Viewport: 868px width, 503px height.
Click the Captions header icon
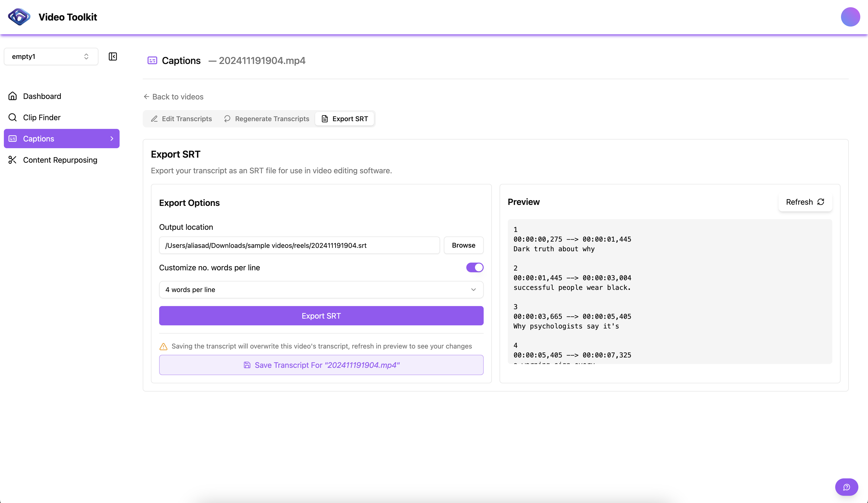(152, 61)
